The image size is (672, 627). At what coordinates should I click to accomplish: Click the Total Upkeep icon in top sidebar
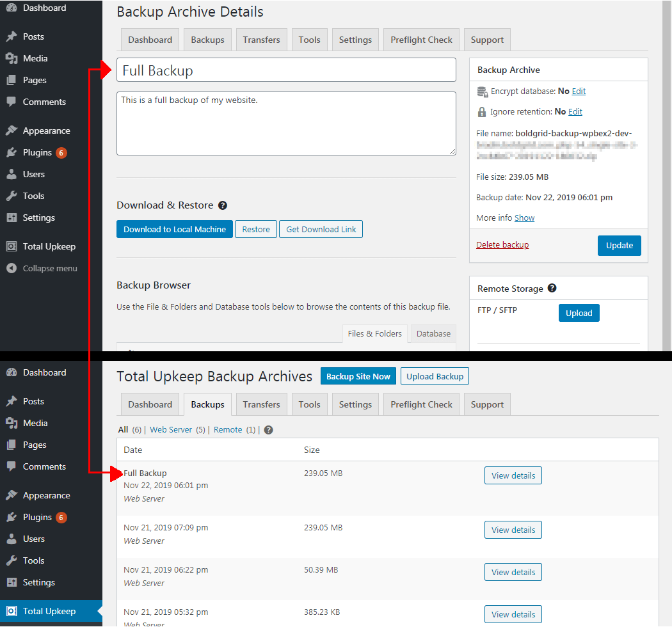[x=12, y=246]
